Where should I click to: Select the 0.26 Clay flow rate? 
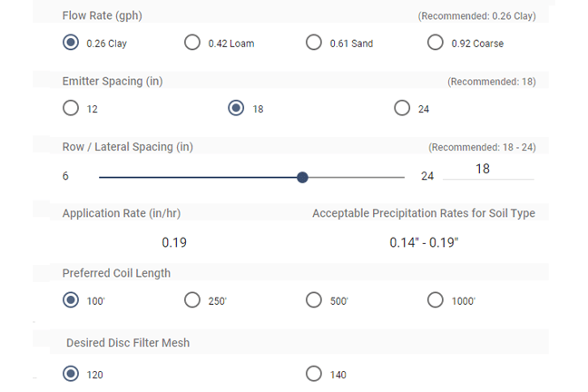71,43
